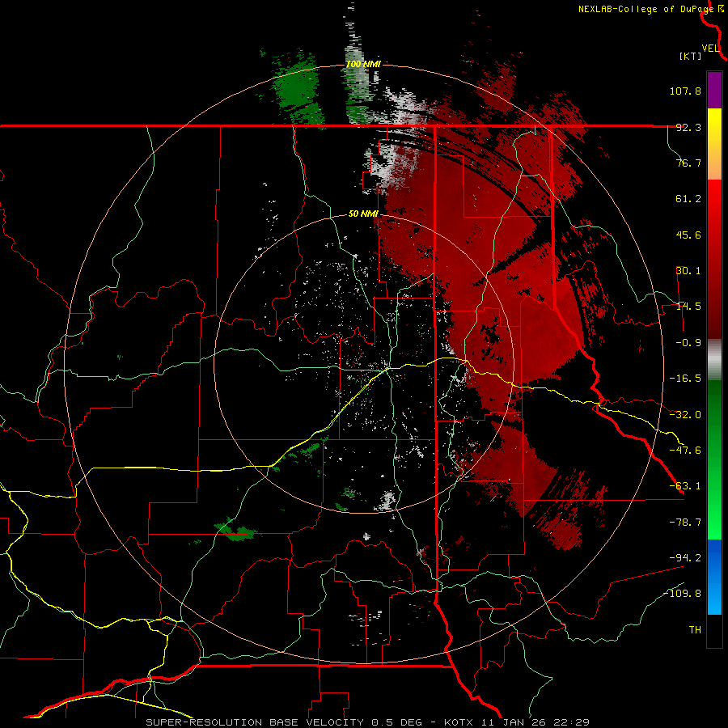Click the -32.0 scale value
728x728 pixels.
click(x=685, y=415)
